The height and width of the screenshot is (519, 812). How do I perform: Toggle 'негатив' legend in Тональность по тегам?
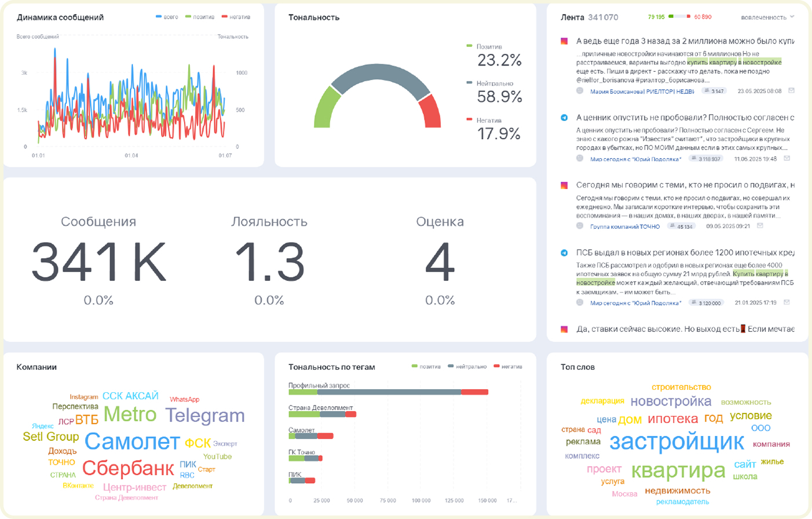coord(508,367)
